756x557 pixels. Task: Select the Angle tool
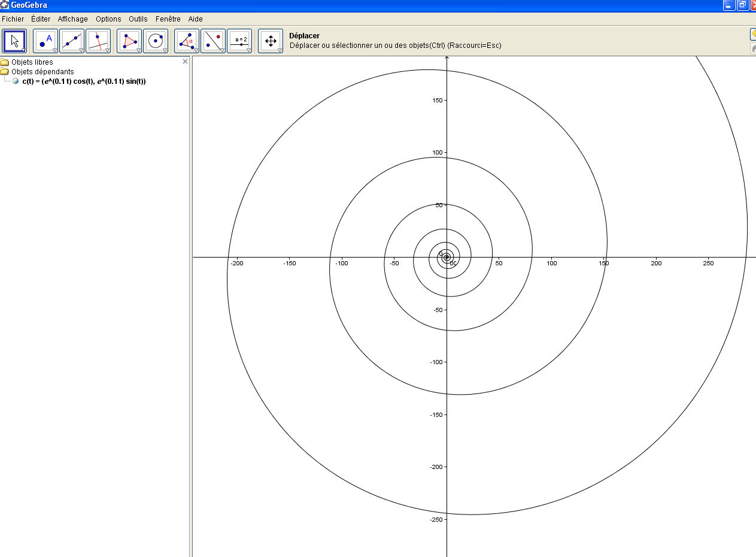point(187,41)
